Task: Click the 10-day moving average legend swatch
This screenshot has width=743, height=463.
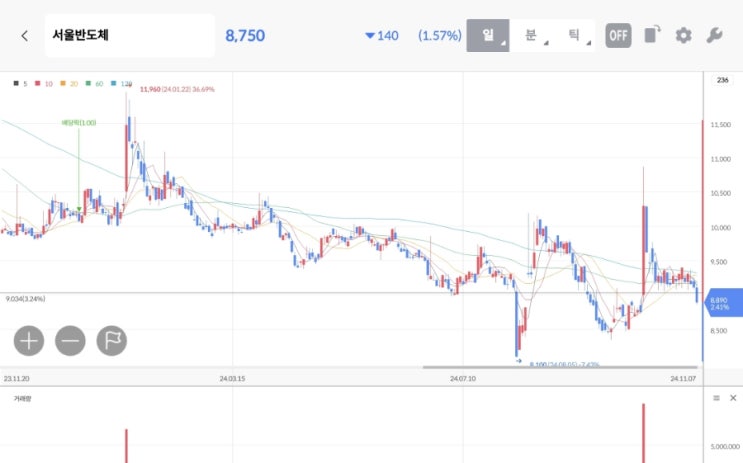Action: 37,83
